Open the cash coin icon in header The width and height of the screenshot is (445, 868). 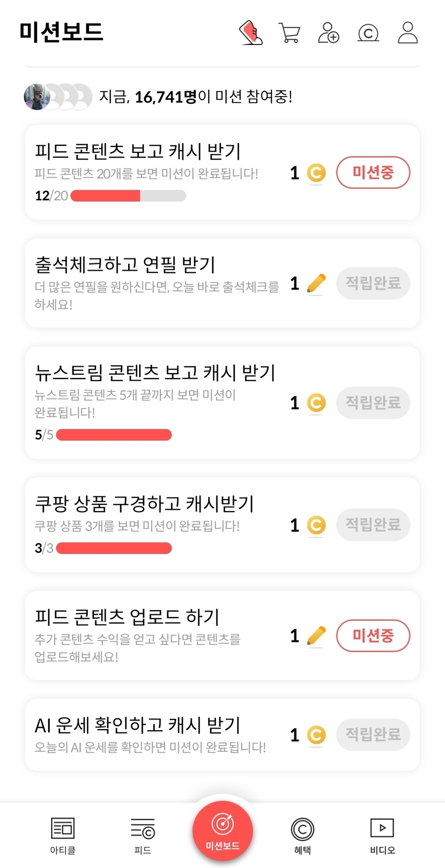(x=368, y=33)
